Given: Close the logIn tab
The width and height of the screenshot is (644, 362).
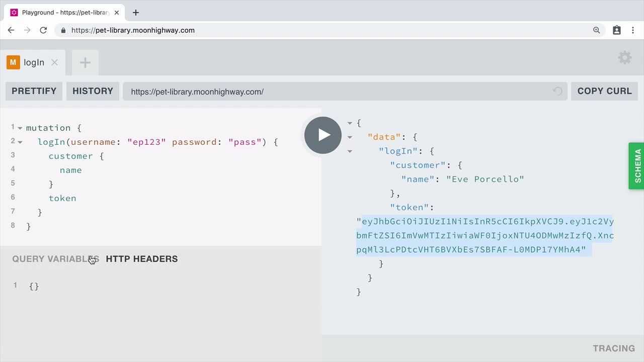Looking at the screenshot, I should tap(55, 63).
